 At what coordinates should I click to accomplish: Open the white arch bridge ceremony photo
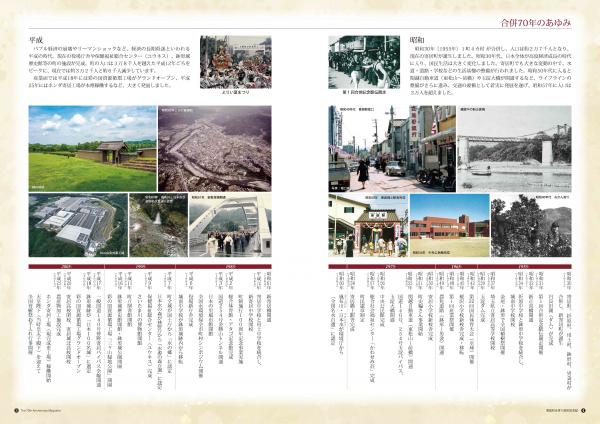click(230, 225)
